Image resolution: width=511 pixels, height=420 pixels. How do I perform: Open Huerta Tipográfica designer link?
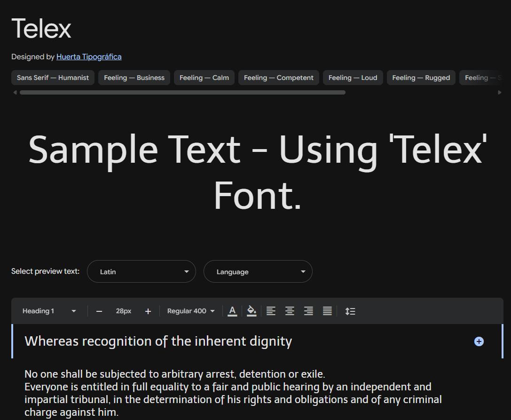tap(89, 57)
